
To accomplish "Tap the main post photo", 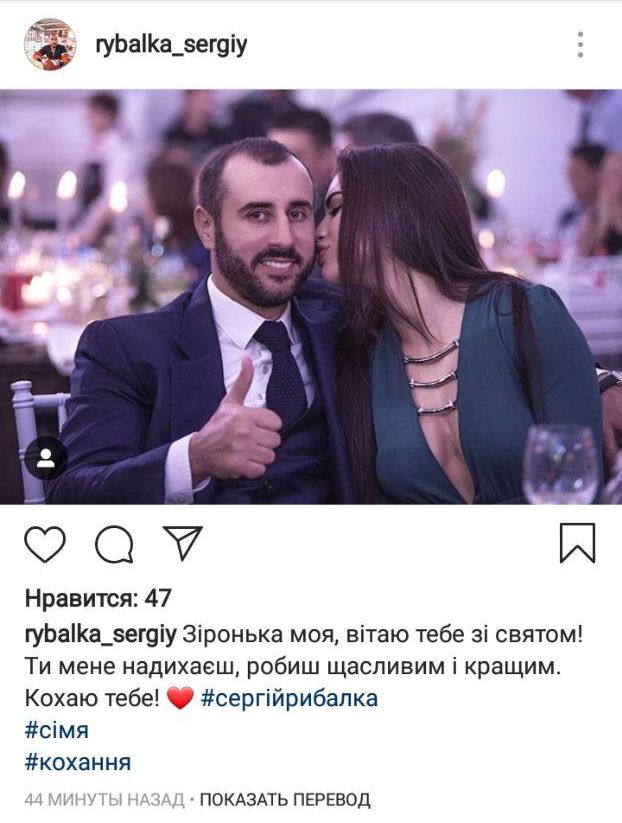I will (x=311, y=297).
